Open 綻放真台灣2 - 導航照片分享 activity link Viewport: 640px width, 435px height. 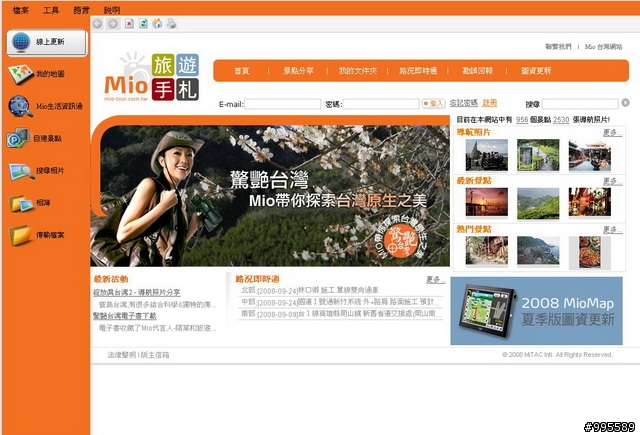136,293
